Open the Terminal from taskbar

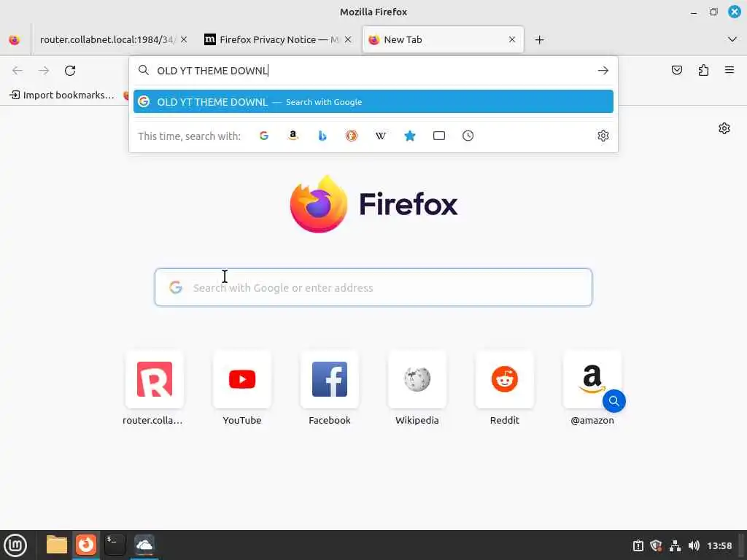pos(115,545)
